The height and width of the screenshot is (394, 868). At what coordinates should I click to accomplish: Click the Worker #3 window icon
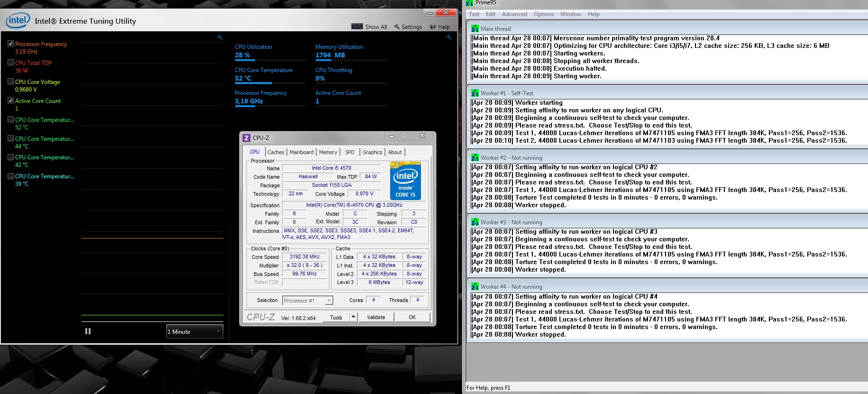475,222
